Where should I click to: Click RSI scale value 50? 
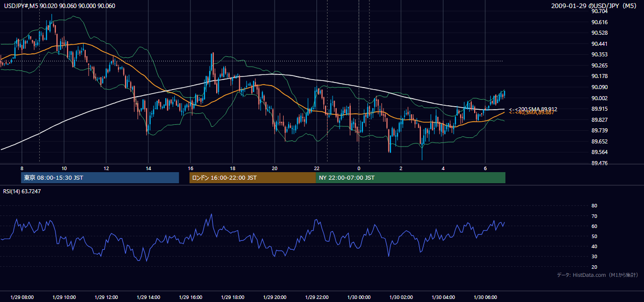click(594, 236)
